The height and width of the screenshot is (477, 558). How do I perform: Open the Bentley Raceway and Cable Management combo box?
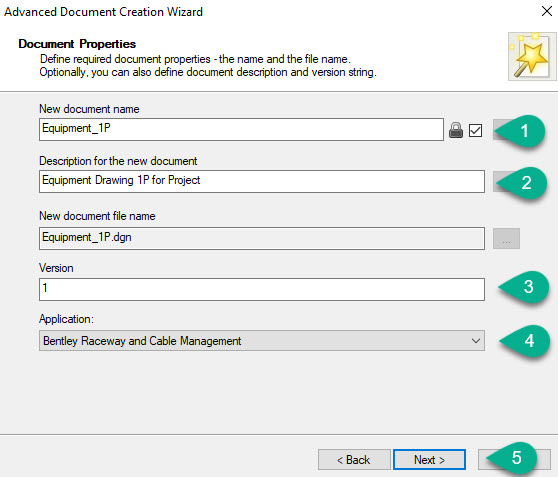(262, 341)
